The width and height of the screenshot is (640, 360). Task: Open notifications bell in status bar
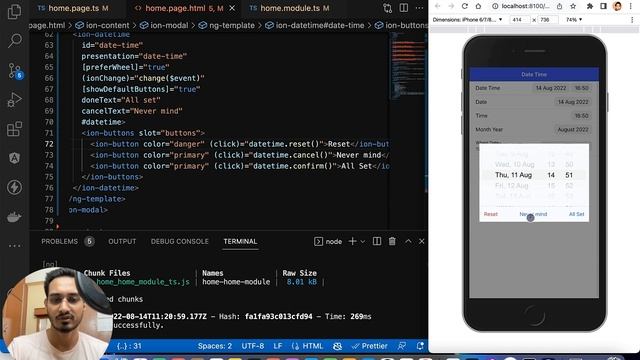(x=420, y=346)
